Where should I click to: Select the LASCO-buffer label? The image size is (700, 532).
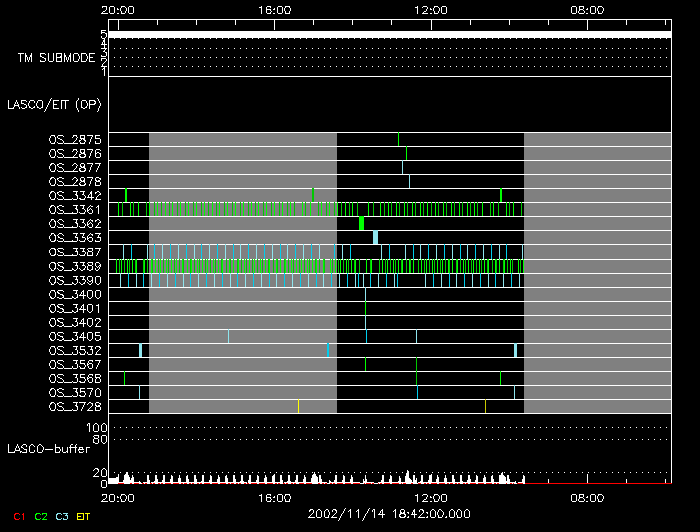coord(50,450)
